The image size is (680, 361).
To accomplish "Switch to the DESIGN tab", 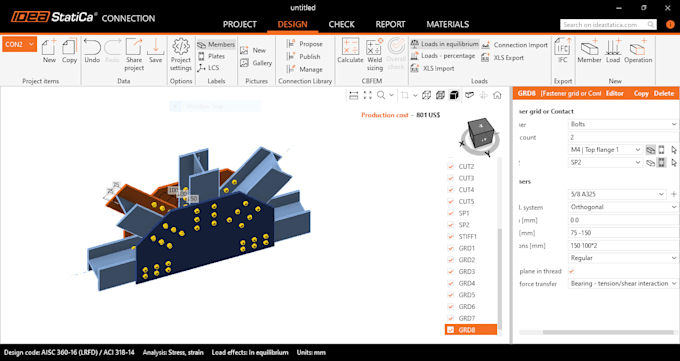I will pos(292,24).
